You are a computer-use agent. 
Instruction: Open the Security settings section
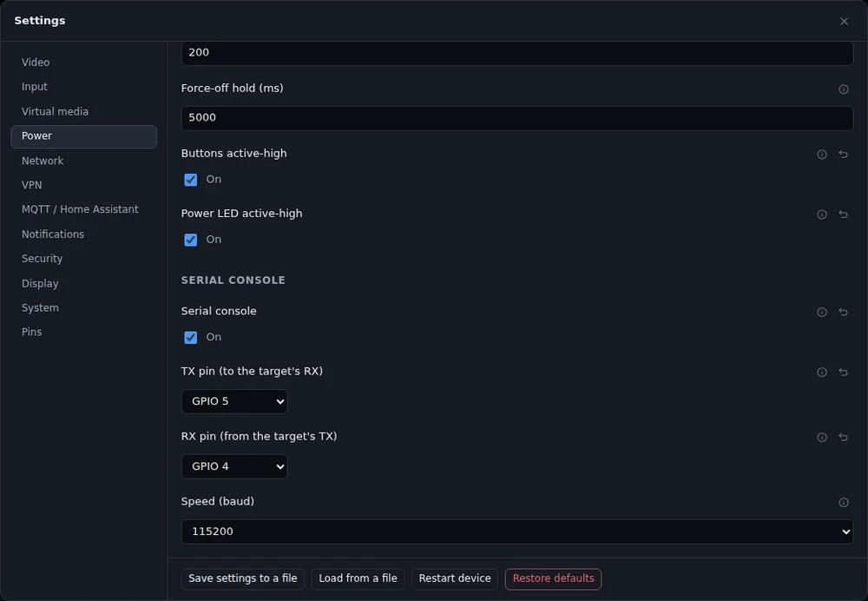[83, 259]
